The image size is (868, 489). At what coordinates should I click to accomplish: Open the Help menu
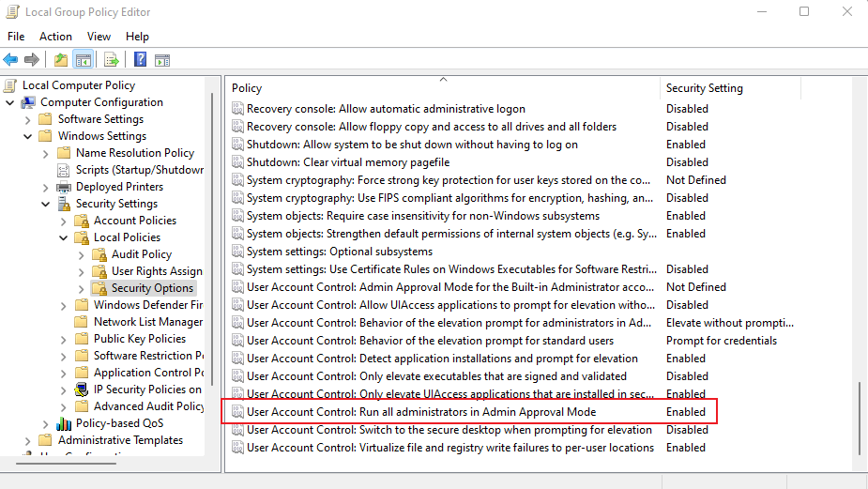(137, 37)
